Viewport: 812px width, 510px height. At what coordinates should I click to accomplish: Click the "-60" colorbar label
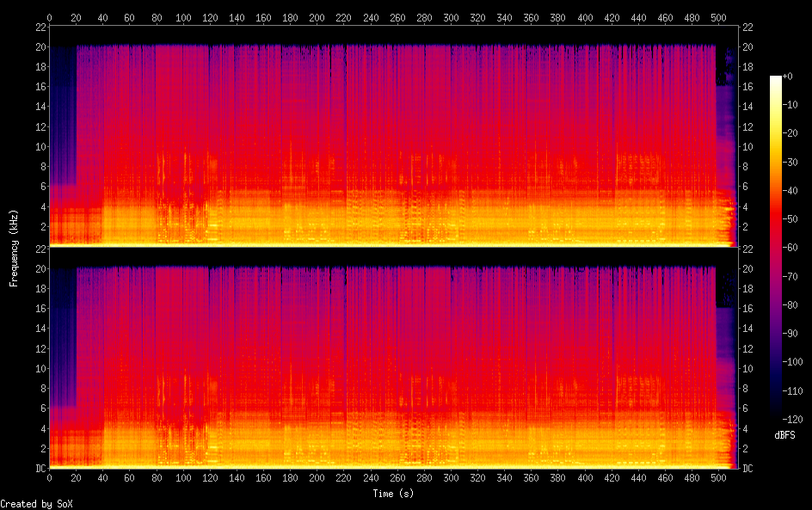point(790,248)
